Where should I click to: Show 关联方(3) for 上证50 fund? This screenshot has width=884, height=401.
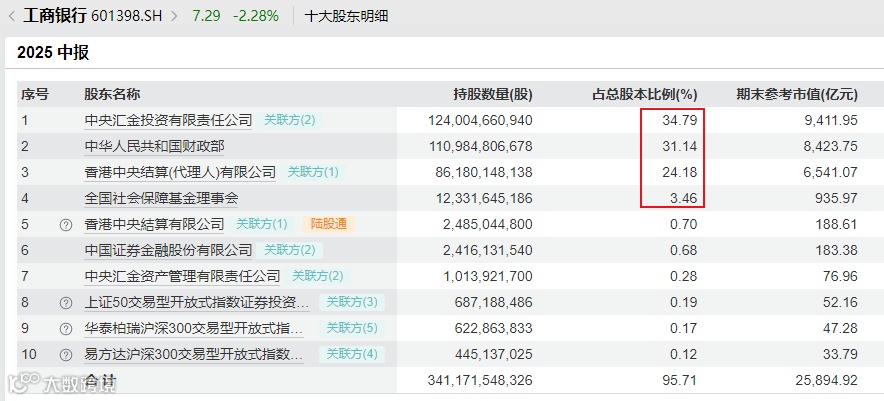pos(352,302)
